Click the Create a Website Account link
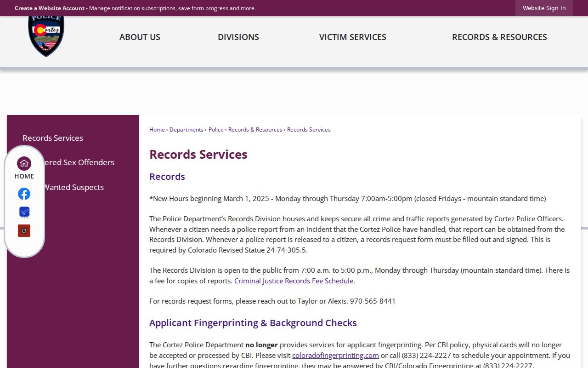This screenshot has width=588, height=368. pos(50,8)
